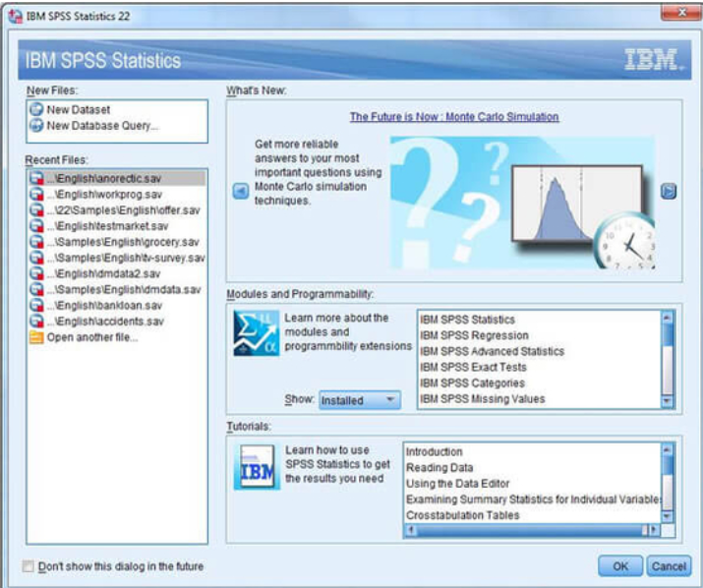Click the workprog.sav file icon

[x=36, y=195]
